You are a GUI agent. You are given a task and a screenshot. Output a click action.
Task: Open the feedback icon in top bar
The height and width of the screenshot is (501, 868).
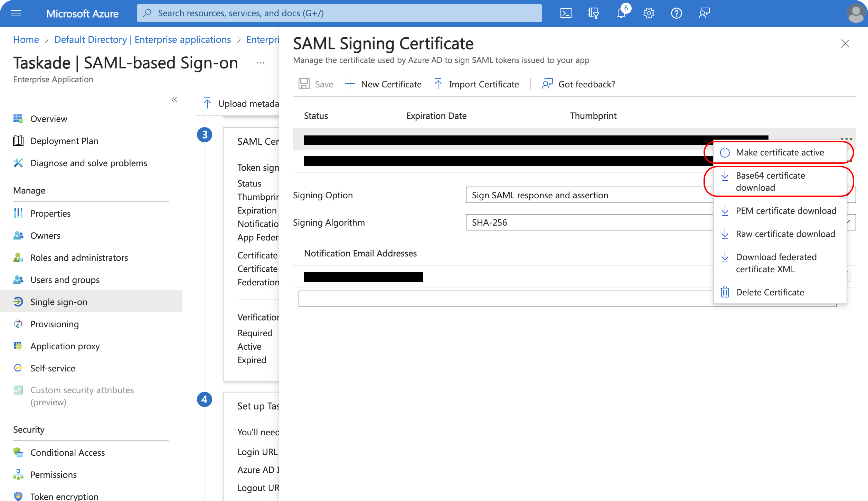[704, 13]
